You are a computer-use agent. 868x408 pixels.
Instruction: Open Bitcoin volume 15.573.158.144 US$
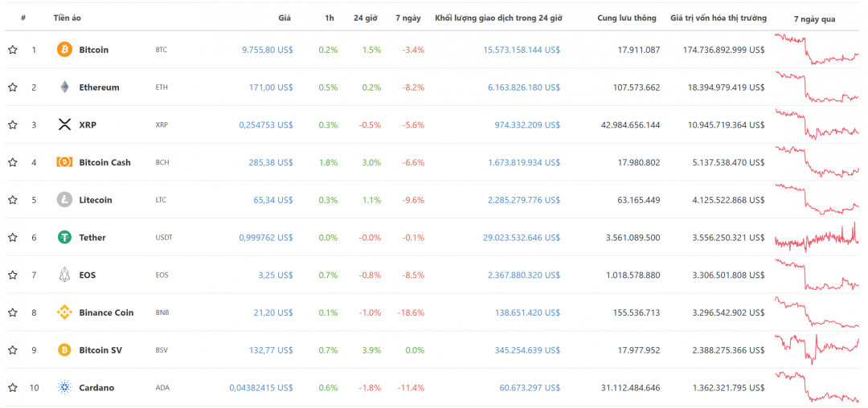pyautogui.click(x=522, y=50)
